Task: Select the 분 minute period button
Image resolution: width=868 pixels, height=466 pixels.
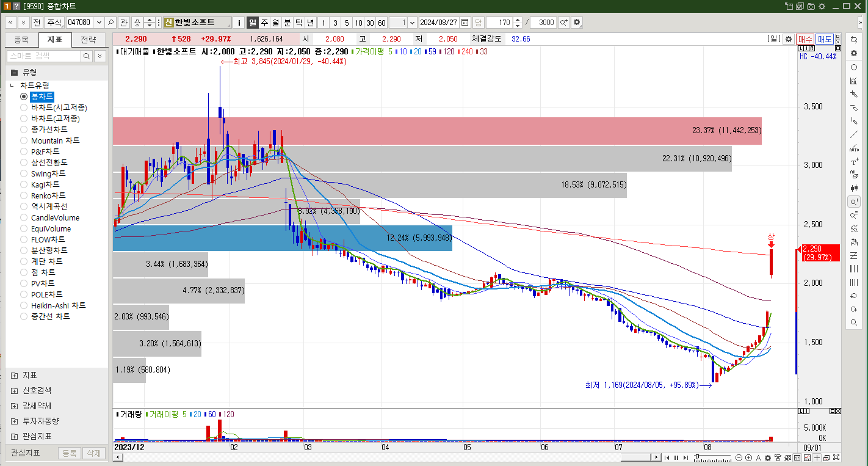Action: [x=288, y=22]
